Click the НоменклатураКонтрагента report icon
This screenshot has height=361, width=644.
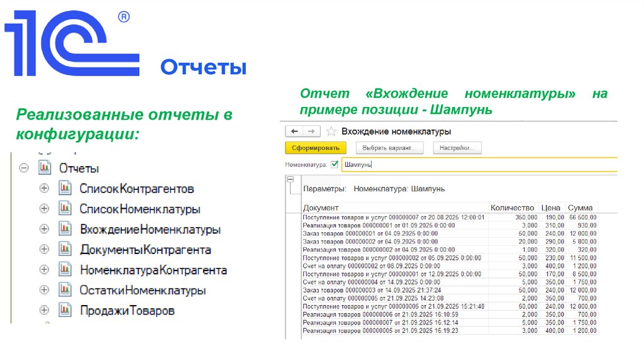coord(65,269)
